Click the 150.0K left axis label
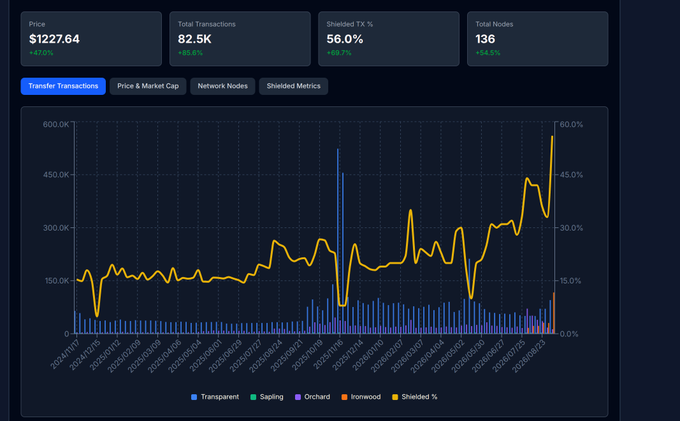 click(x=57, y=281)
